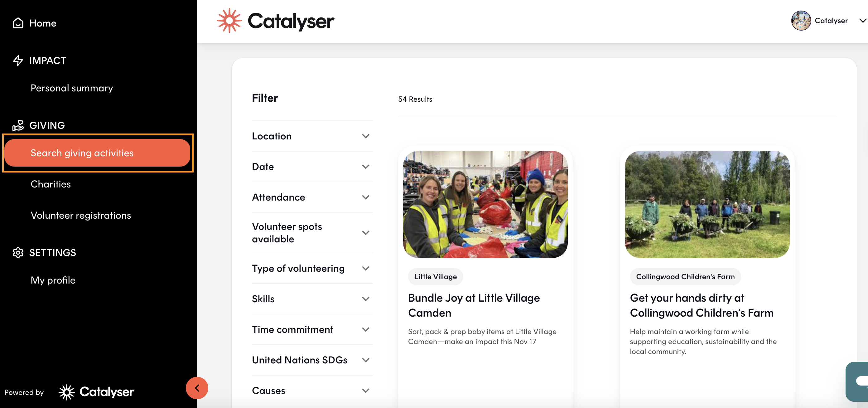Click the Collingwood farm group photo
Image resolution: width=868 pixels, height=408 pixels.
pos(707,204)
